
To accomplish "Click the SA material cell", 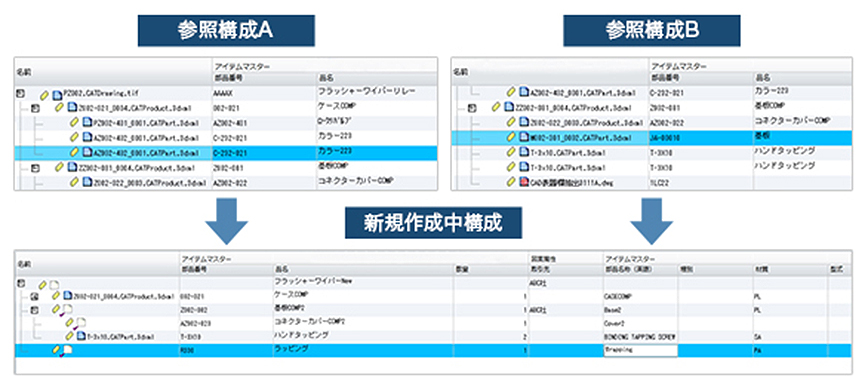I will pos(757,336).
